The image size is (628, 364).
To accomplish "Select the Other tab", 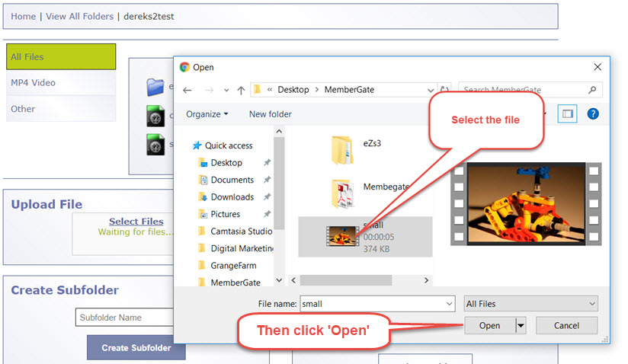I will tap(61, 109).
